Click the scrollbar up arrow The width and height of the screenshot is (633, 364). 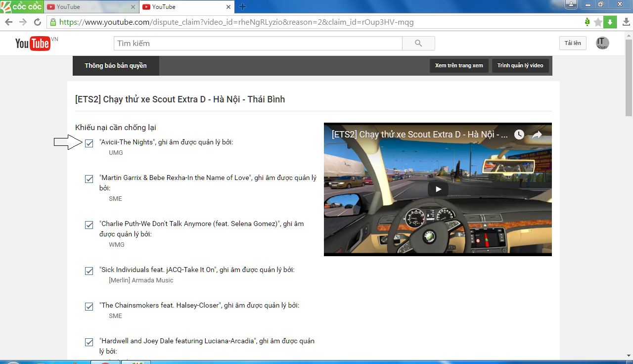click(x=629, y=35)
